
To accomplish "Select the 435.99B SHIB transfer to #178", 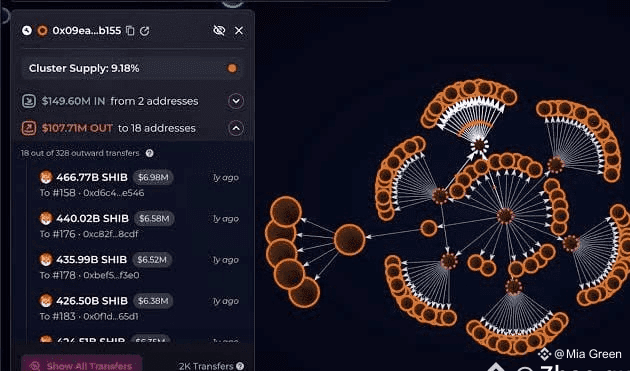I will (139, 267).
